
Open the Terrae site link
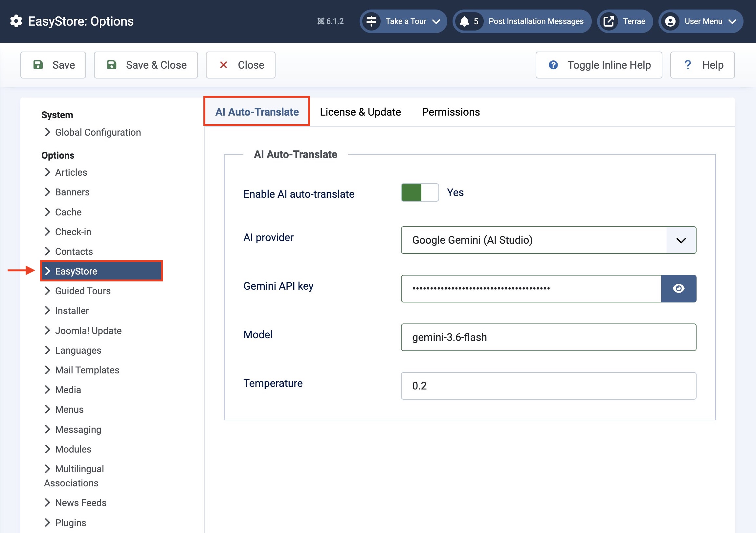pyautogui.click(x=625, y=21)
